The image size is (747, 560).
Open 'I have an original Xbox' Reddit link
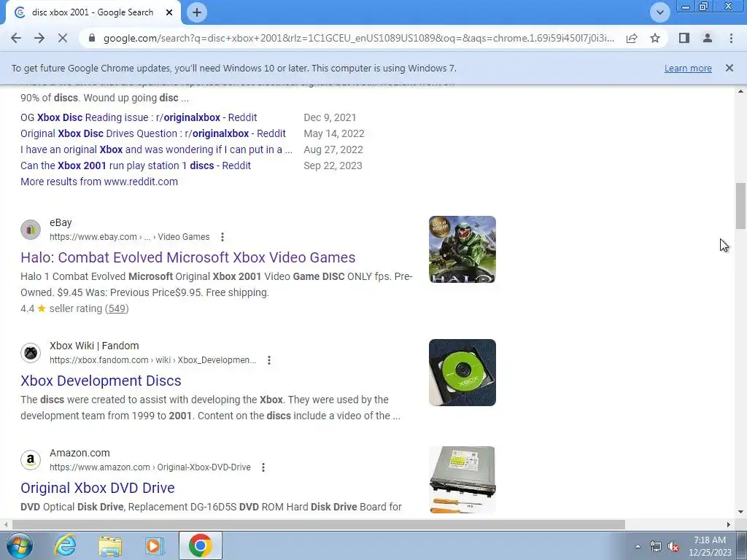[156, 149]
